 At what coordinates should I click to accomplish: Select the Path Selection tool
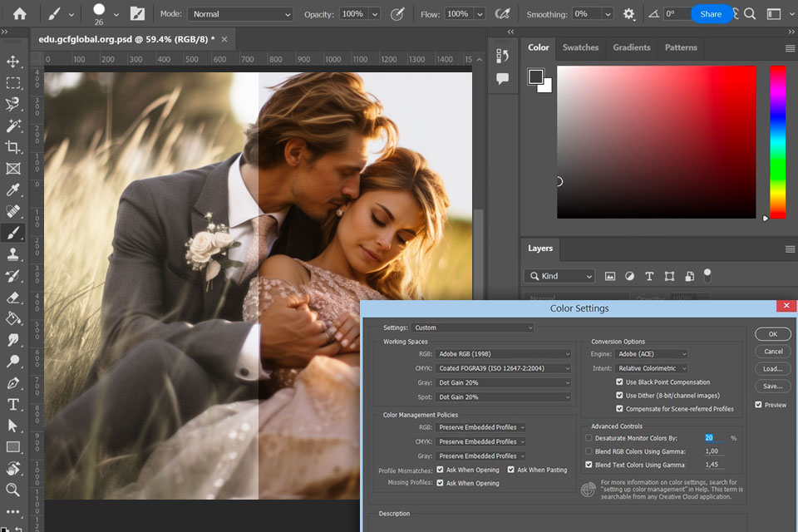(x=12, y=426)
